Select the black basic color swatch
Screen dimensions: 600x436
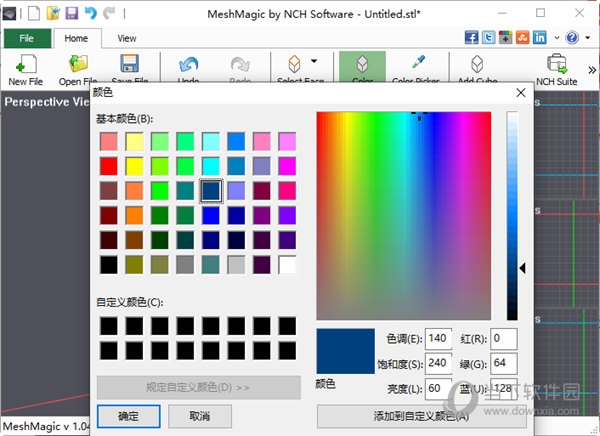click(109, 265)
